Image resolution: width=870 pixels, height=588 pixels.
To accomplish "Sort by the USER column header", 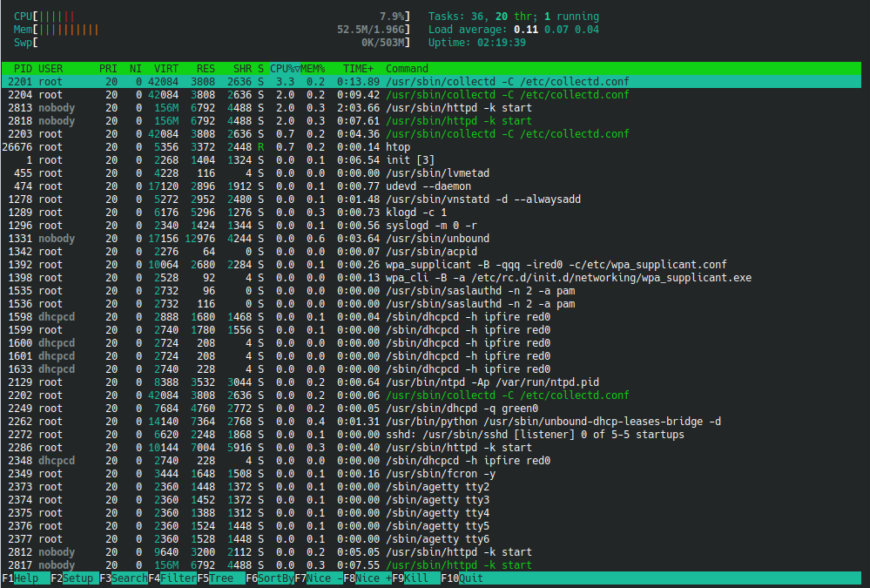I will coord(51,68).
